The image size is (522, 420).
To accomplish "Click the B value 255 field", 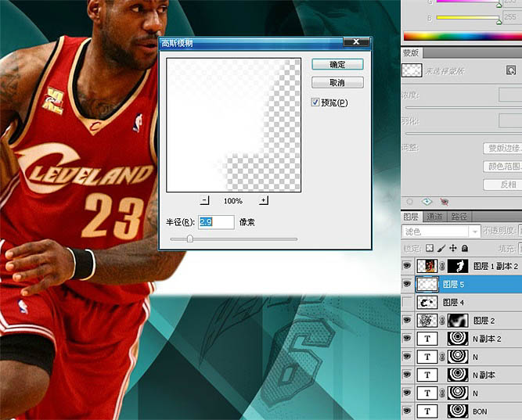I will [x=512, y=16].
